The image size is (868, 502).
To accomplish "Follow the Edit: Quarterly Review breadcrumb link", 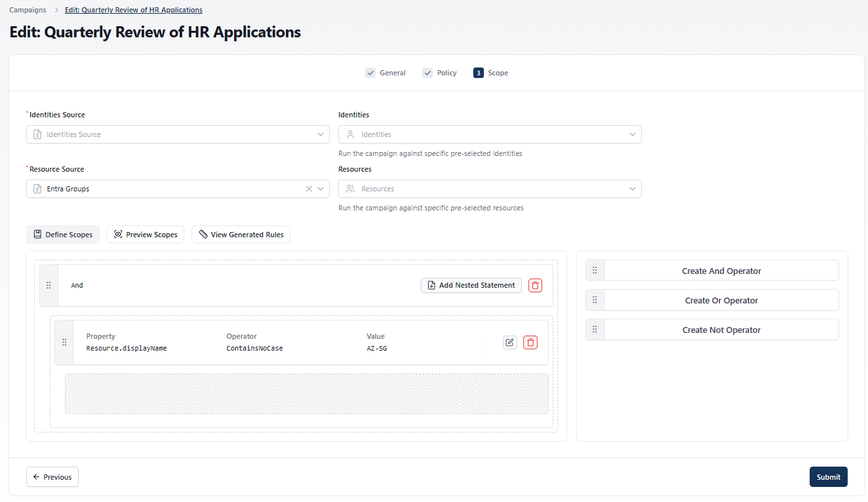I will (x=133, y=9).
